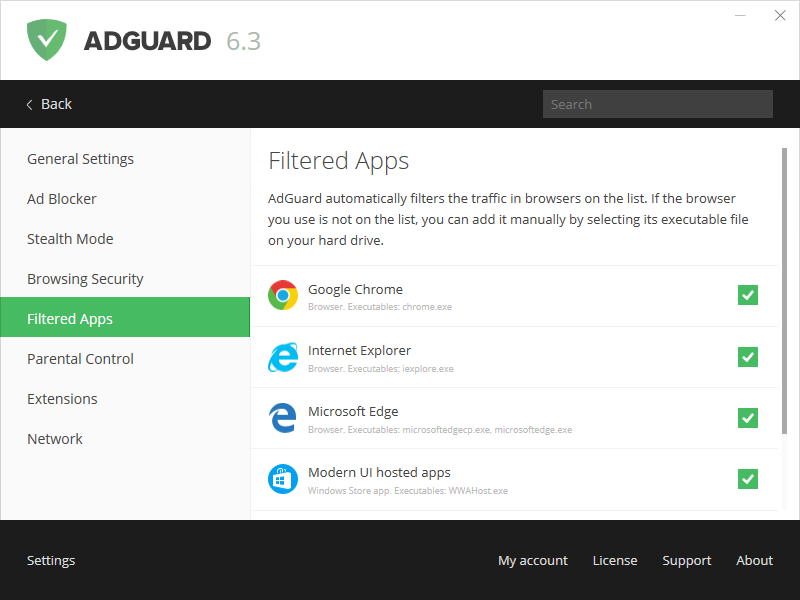Click the Microsoft Edge icon

click(x=283, y=418)
